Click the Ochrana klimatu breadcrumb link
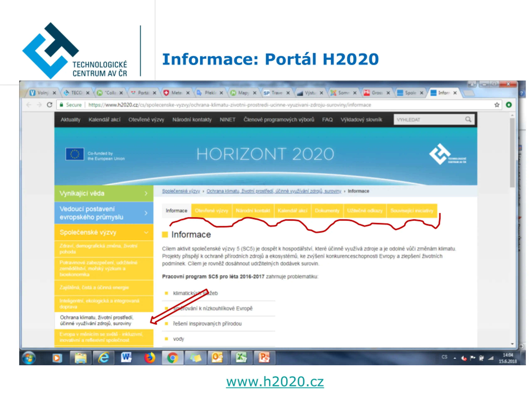The height and width of the screenshot is (399, 532). click(274, 191)
